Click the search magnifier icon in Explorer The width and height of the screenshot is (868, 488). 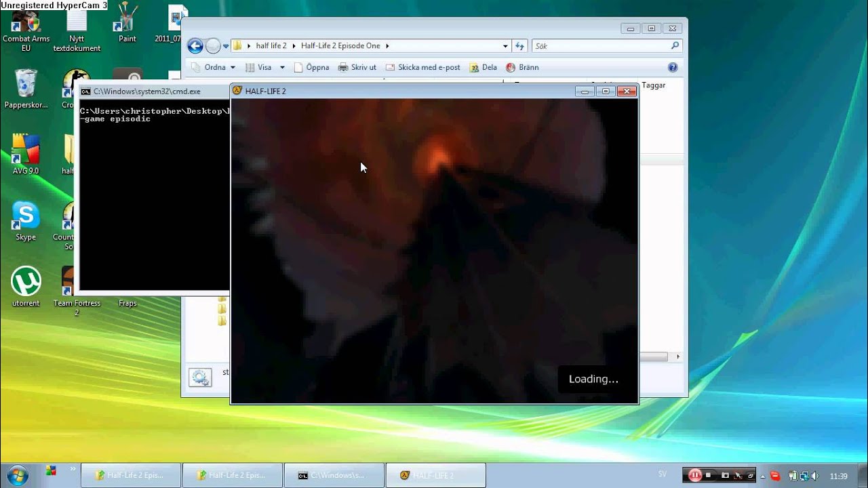tap(675, 45)
